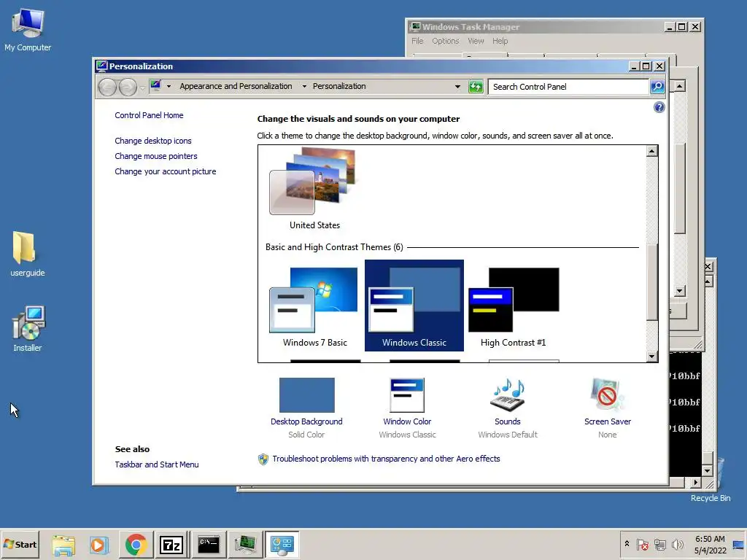
Task: Open recent pages dropdown beside Forward
Action: (142, 88)
